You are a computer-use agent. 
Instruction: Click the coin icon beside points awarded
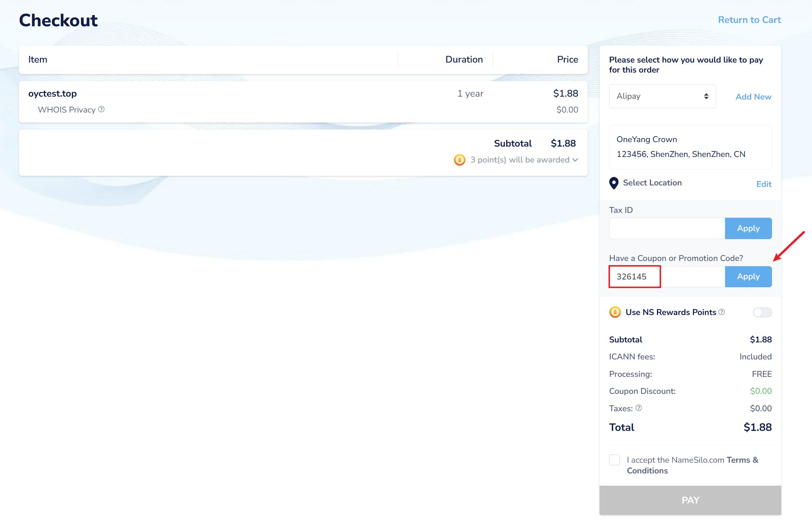(x=460, y=160)
